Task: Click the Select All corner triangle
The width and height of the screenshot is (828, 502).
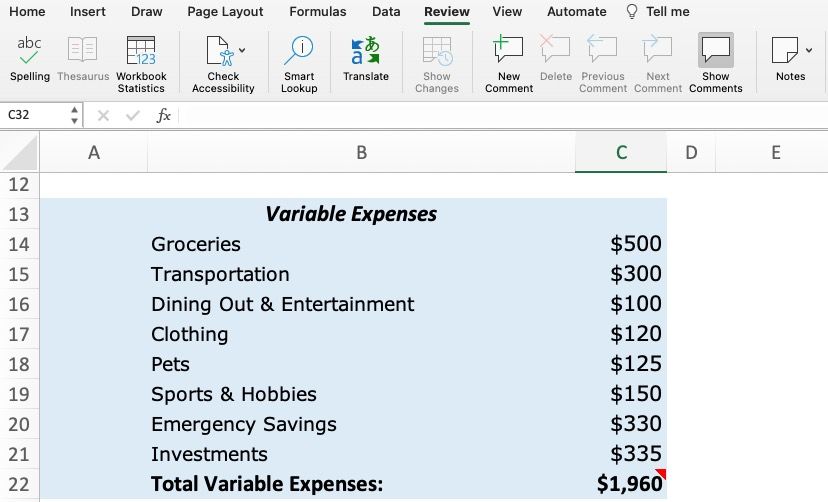Action: pos(20,153)
